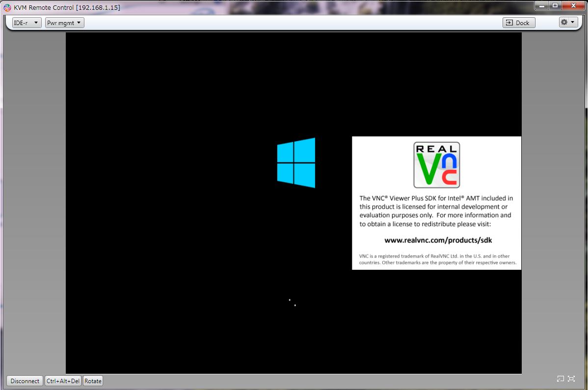The image size is (588, 390).
Task: Click the Windows logo in remote screen
Action: coord(296,162)
